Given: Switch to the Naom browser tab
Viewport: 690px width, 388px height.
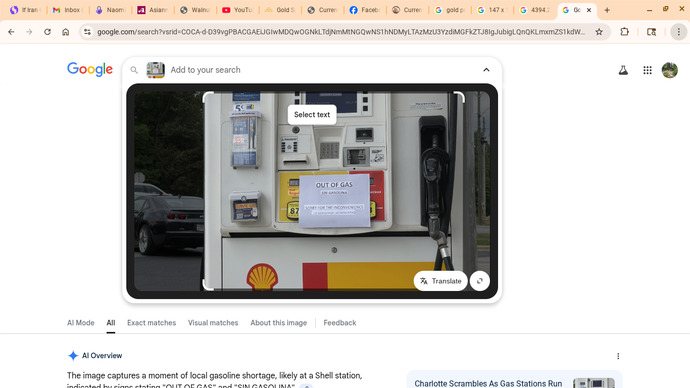Looking at the screenshot, I should tap(110, 10).
